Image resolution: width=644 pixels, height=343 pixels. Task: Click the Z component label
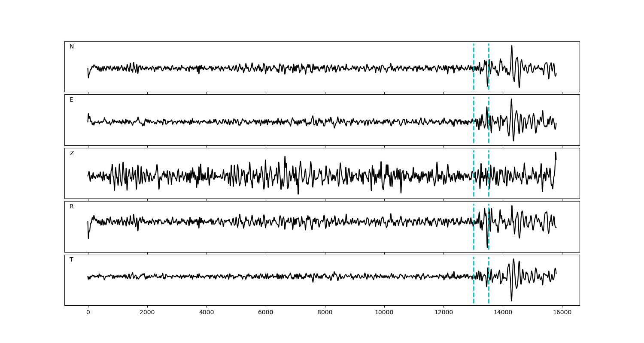72,153
